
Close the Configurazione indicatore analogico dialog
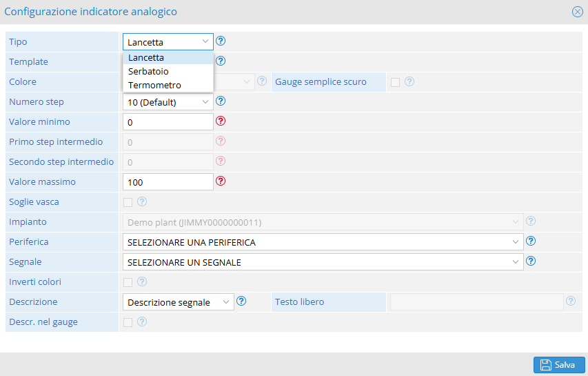pos(578,12)
